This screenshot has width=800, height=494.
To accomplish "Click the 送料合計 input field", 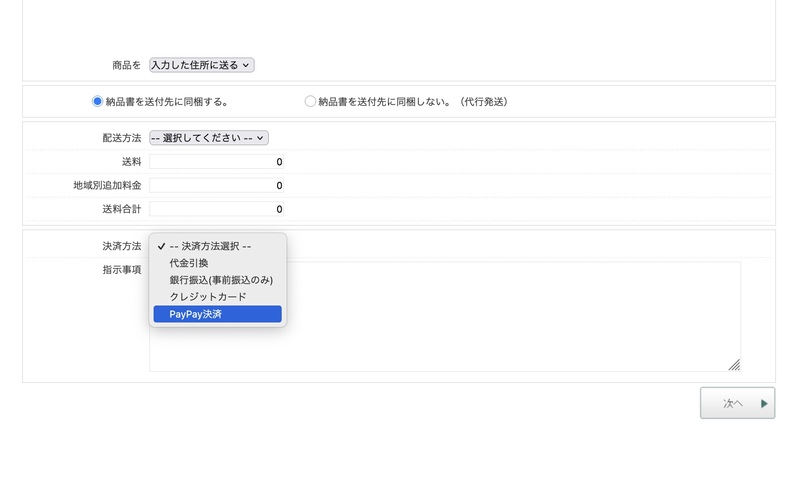I will click(x=216, y=209).
